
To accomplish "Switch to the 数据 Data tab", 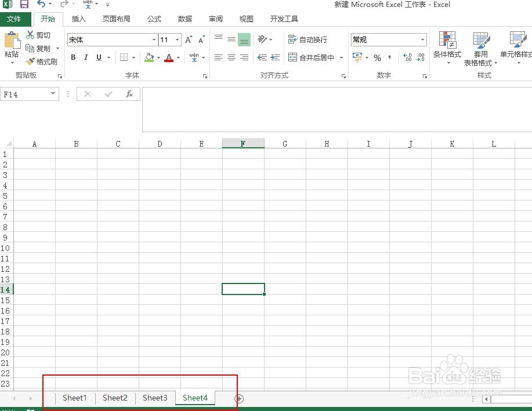I will pyautogui.click(x=185, y=19).
